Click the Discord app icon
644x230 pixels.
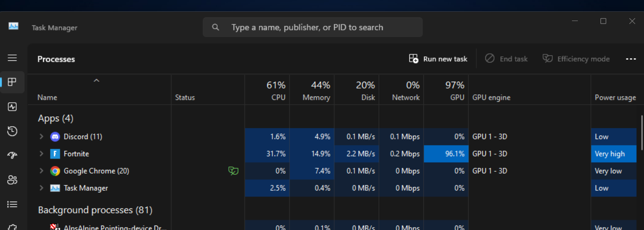(55, 137)
